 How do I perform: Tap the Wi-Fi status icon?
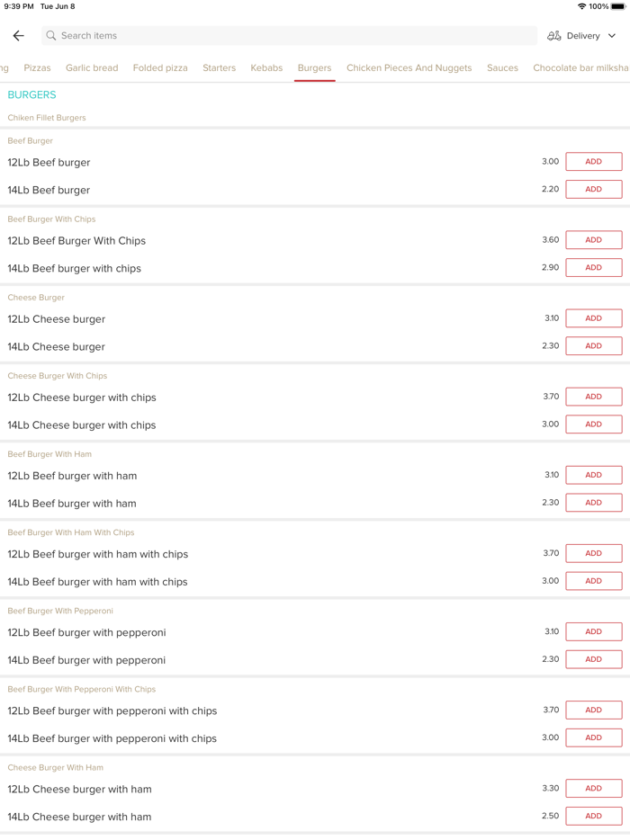tap(581, 6)
